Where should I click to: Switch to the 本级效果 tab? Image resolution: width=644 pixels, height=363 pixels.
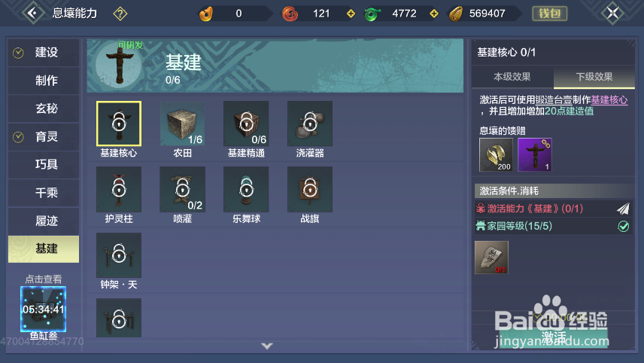tap(512, 77)
